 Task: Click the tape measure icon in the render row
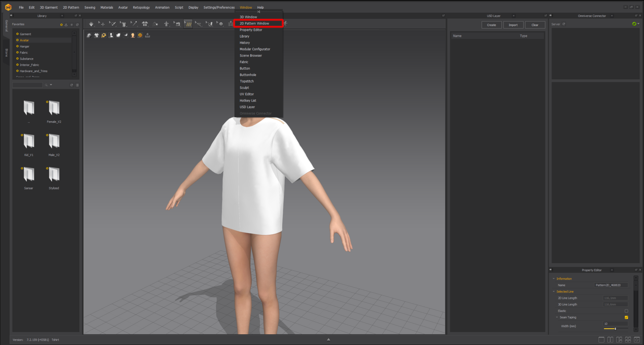click(x=148, y=35)
